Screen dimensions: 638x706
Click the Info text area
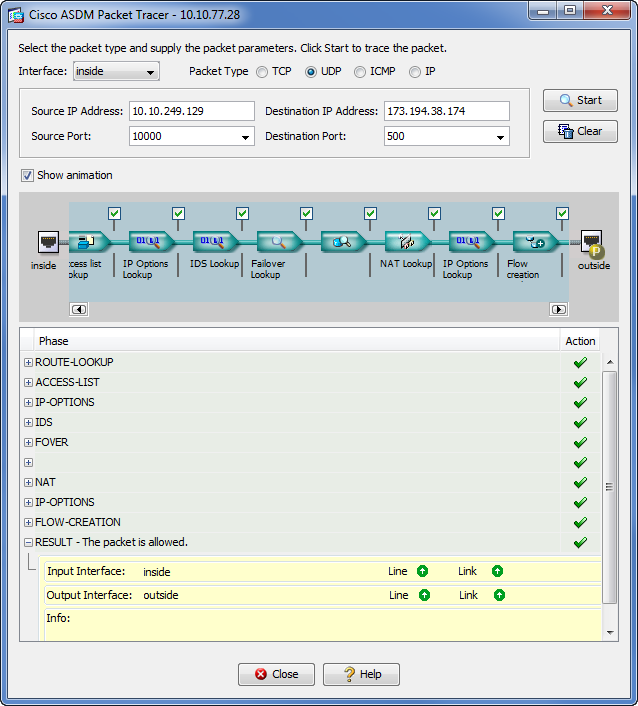point(323,625)
